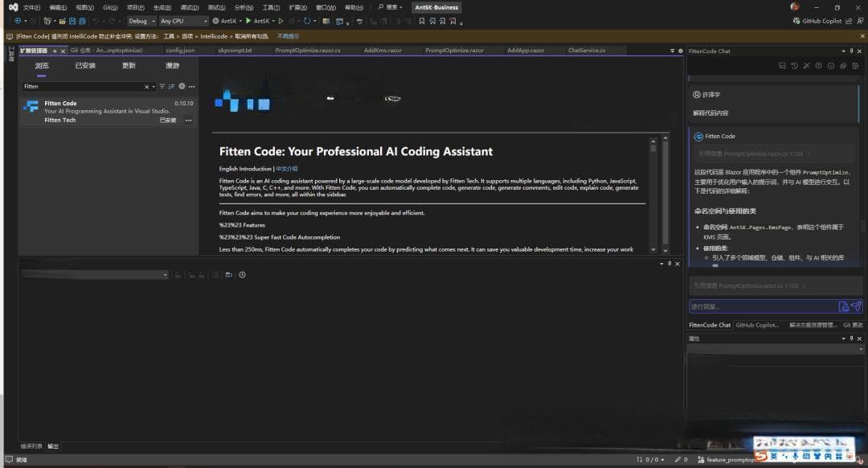Click the history icon in FittenCode Chat toolbar
868x468 pixels.
(794, 66)
